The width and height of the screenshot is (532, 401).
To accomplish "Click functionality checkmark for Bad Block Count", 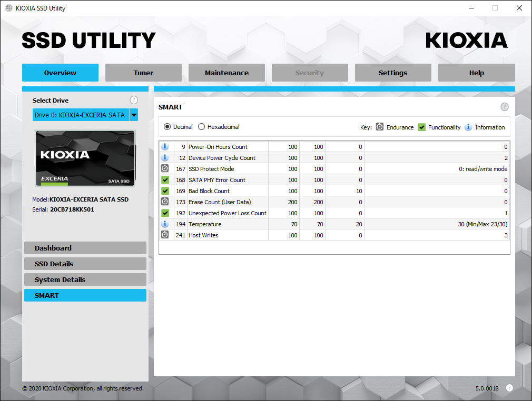I will pos(165,191).
